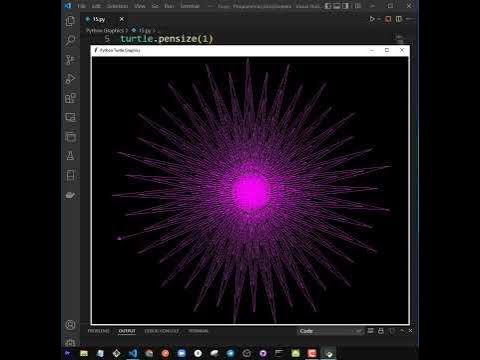Open the Manage gear in activity bar

[70, 342]
